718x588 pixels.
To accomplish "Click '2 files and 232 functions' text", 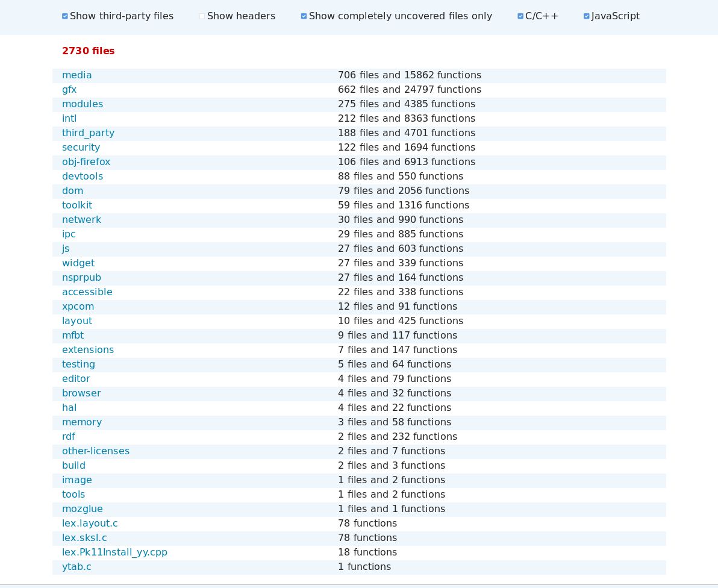I will tap(398, 437).
